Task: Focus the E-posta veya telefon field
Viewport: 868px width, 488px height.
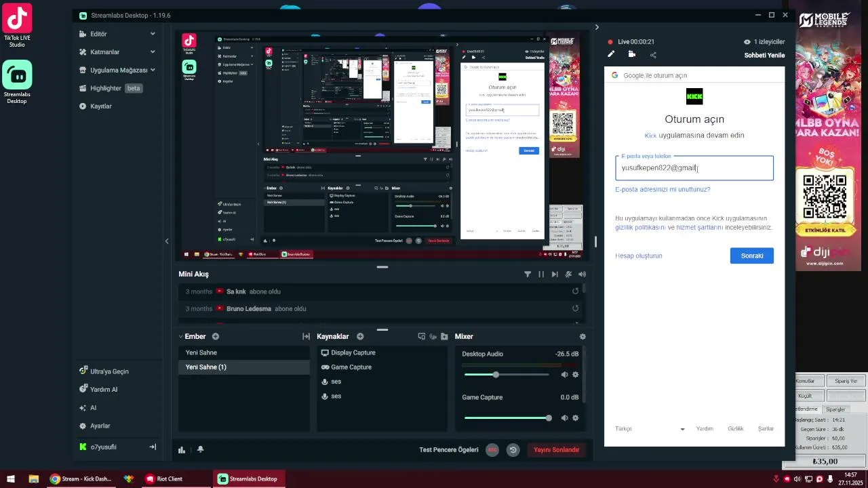Action: (x=694, y=168)
